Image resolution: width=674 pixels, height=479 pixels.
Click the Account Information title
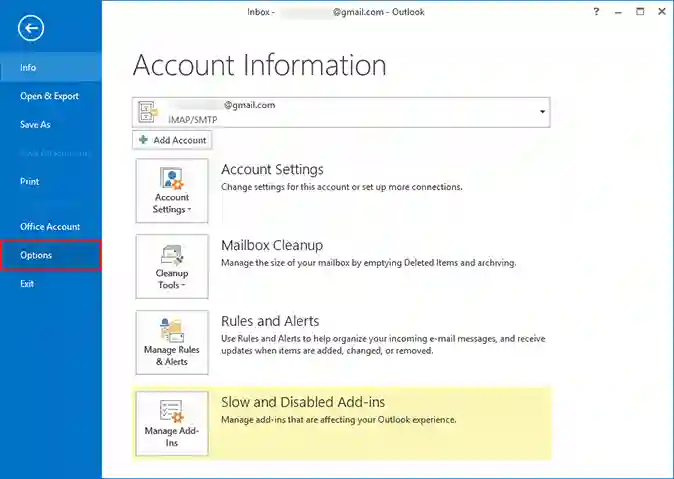[x=260, y=65]
